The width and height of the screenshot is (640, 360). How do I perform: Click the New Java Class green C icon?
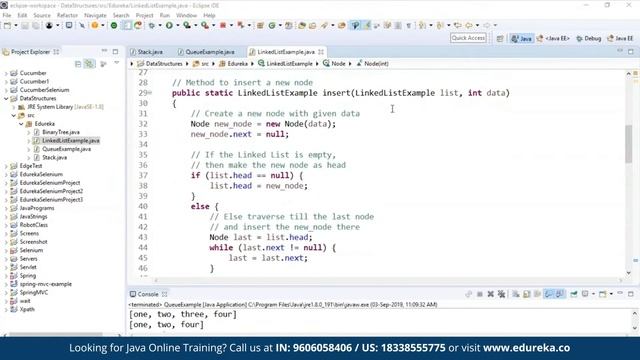pos(272,25)
